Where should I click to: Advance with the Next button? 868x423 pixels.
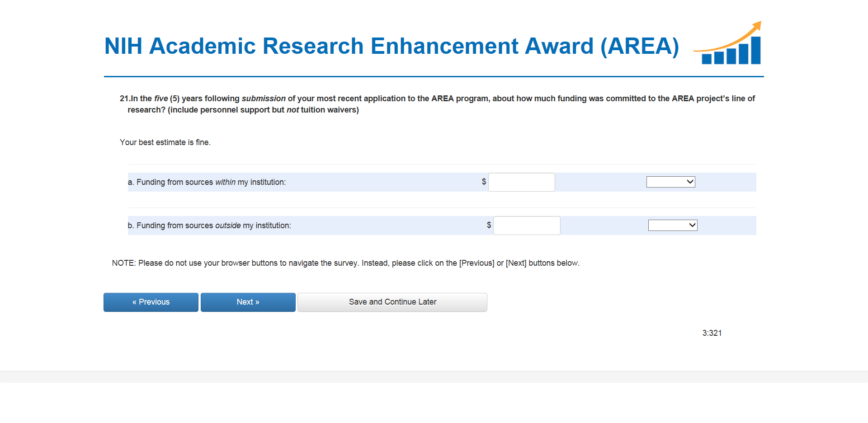tap(248, 302)
